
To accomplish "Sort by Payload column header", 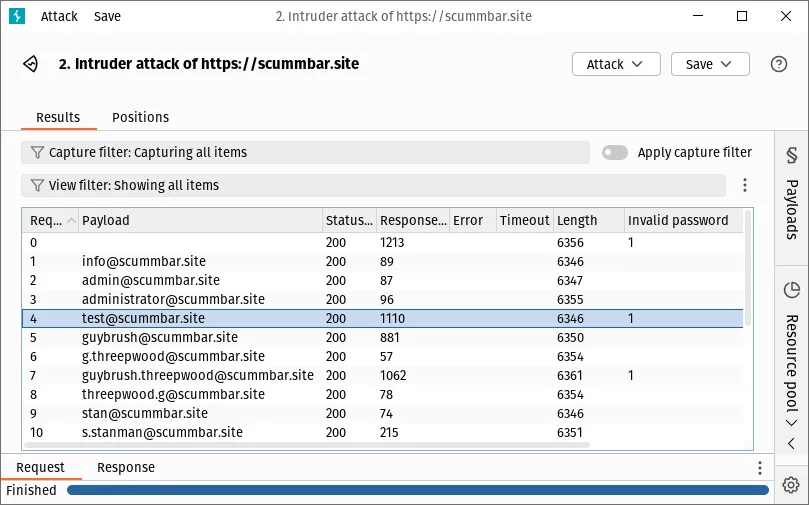I will (200, 221).
